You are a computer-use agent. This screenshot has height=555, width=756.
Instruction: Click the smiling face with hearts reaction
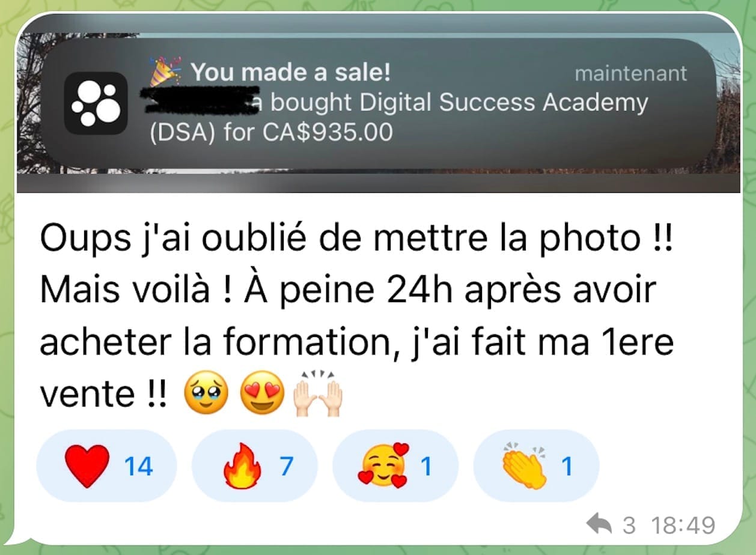point(384,466)
